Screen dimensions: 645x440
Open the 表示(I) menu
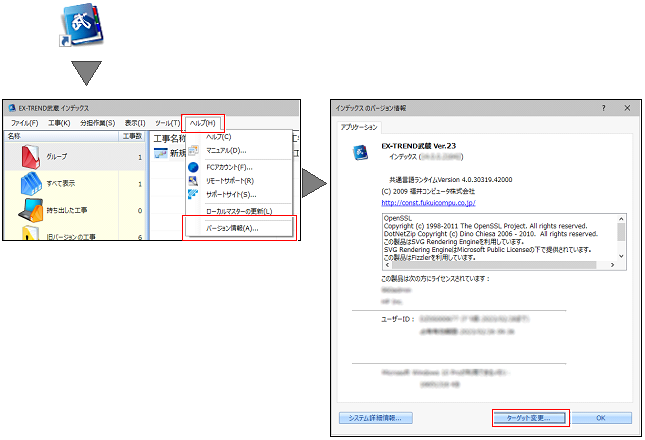[135, 123]
